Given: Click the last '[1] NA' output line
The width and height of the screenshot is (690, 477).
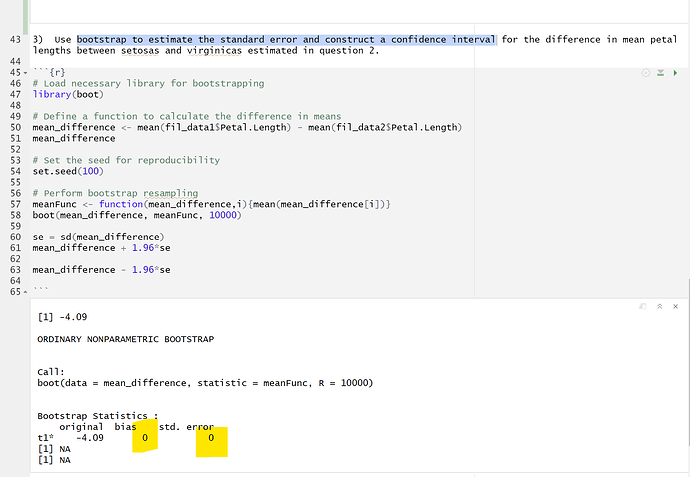Looking at the screenshot, I should tap(54, 460).
